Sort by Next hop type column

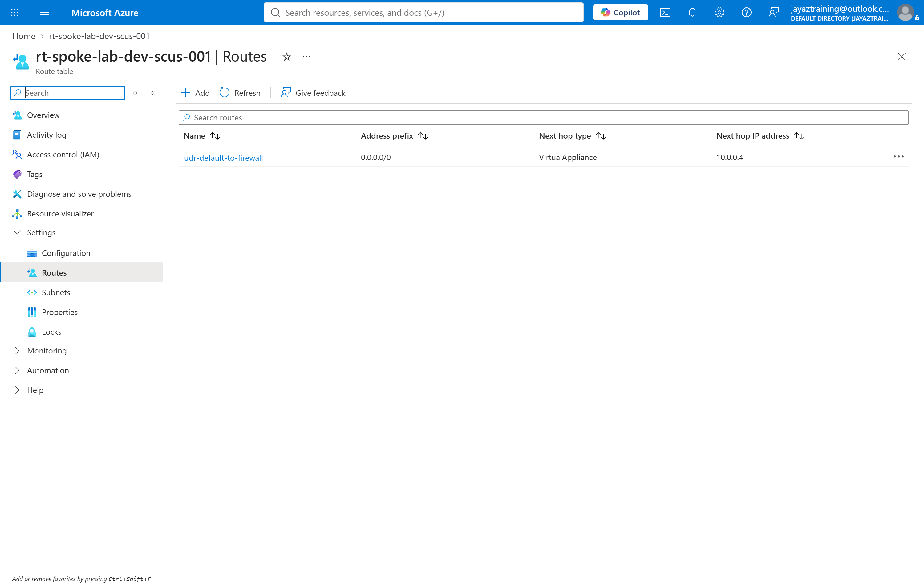coord(572,136)
